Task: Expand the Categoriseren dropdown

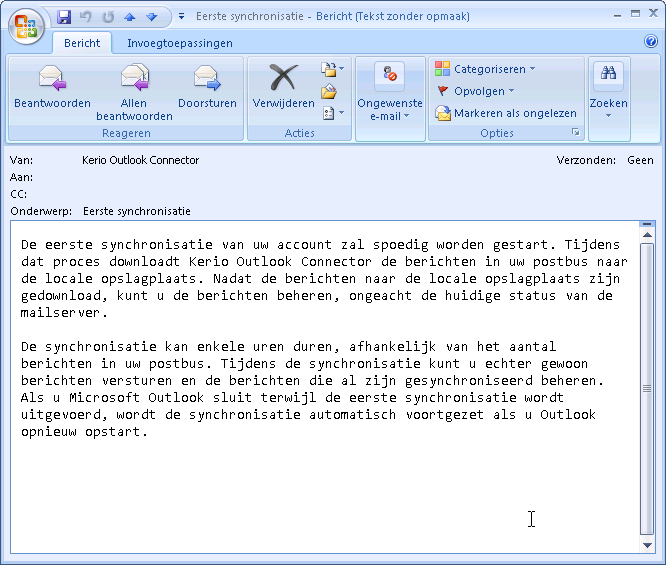Action: click(x=486, y=69)
